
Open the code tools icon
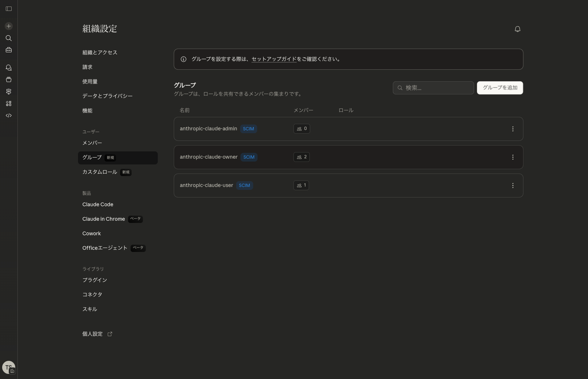pyautogui.click(x=9, y=115)
